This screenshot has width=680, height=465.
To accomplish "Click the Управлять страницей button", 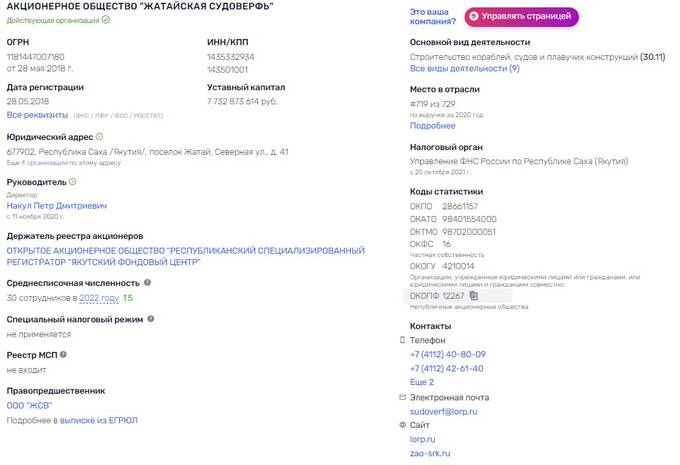I will pos(521,16).
